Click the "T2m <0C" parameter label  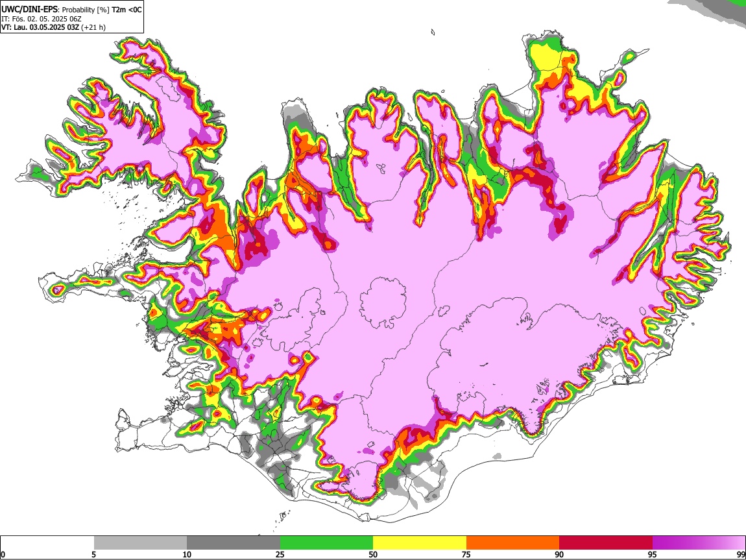pos(126,10)
